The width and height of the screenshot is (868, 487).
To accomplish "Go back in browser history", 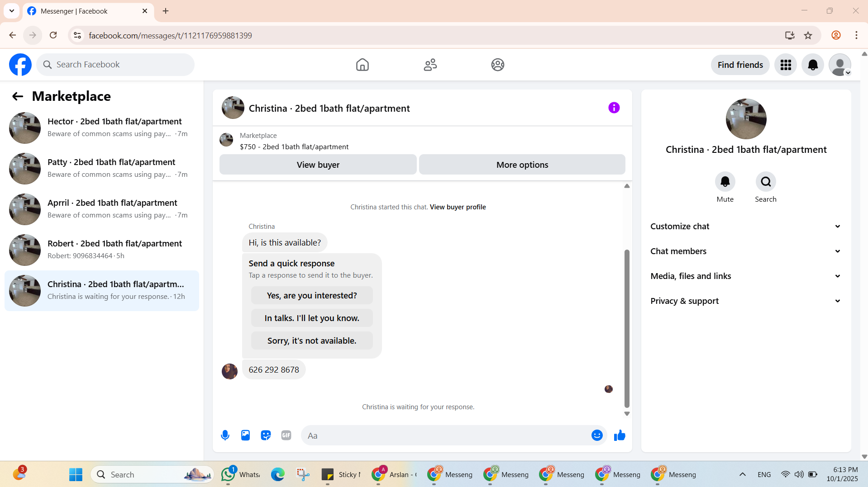I will pyautogui.click(x=12, y=35).
